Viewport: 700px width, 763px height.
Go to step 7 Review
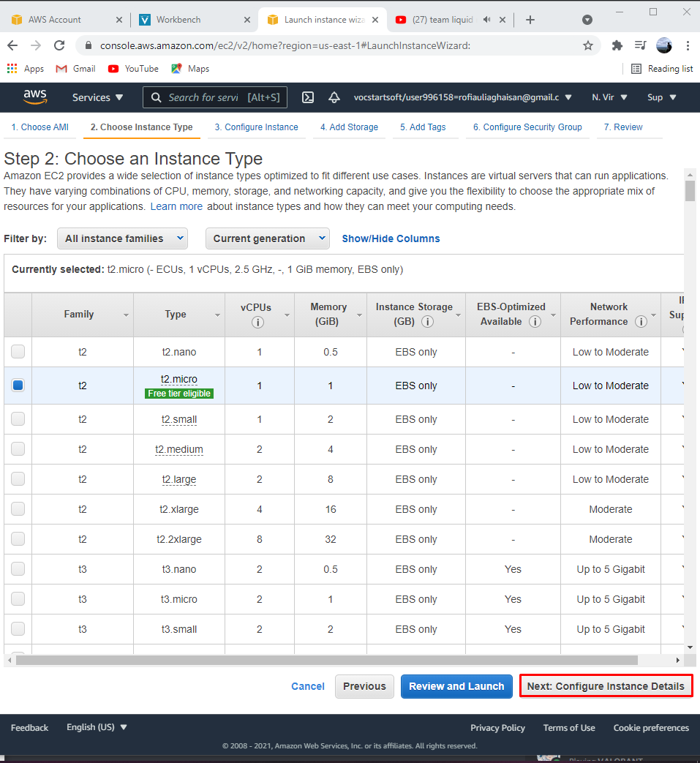[623, 127]
